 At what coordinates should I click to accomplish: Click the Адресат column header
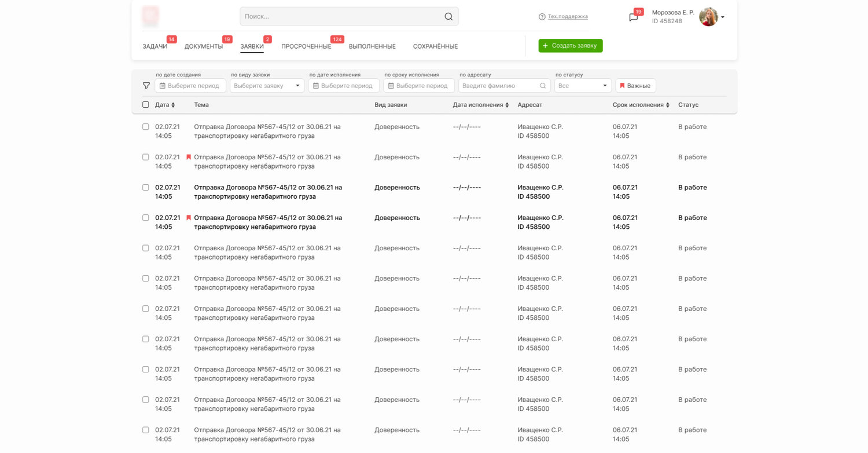(530, 105)
